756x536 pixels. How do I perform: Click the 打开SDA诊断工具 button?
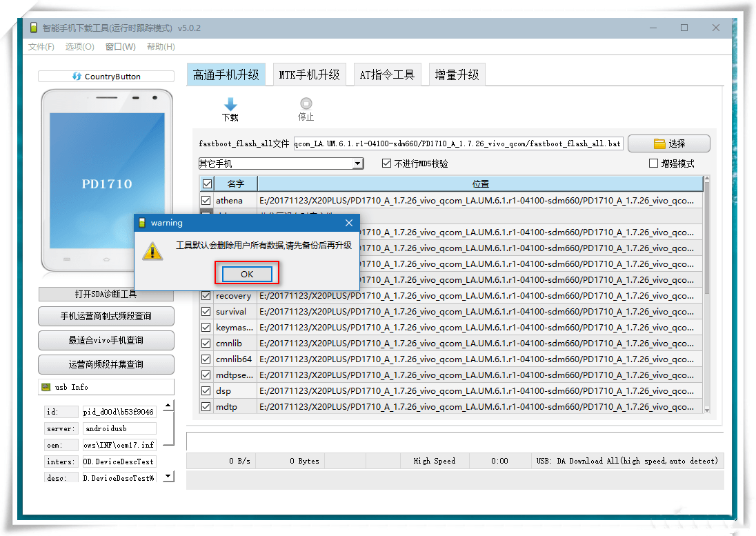[105, 295]
